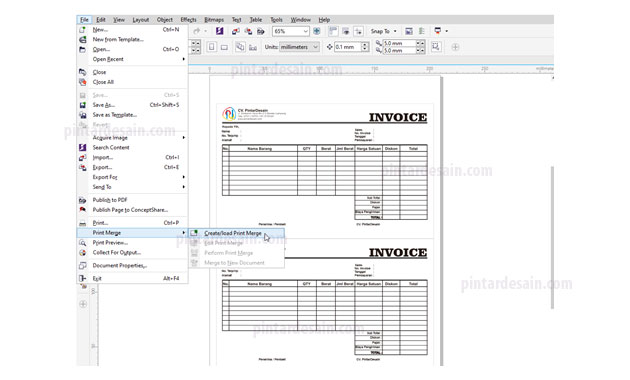Click the lower duplicate distance 5.0 mm field
This screenshot has height=380, width=630.
pyautogui.click(x=399, y=51)
